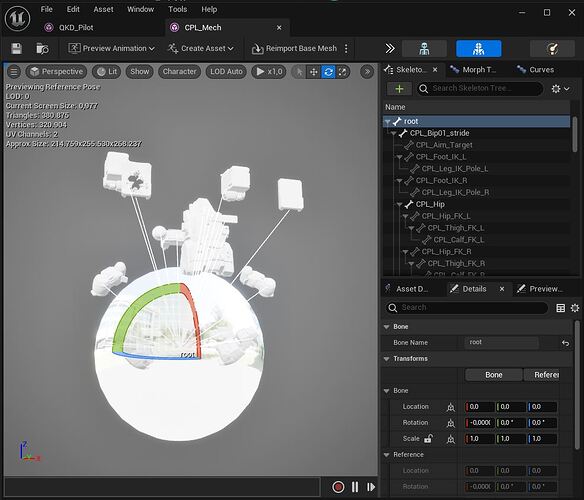Select the viewport scale tool
584x500 pixels.
pyautogui.click(x=342, y=72)
